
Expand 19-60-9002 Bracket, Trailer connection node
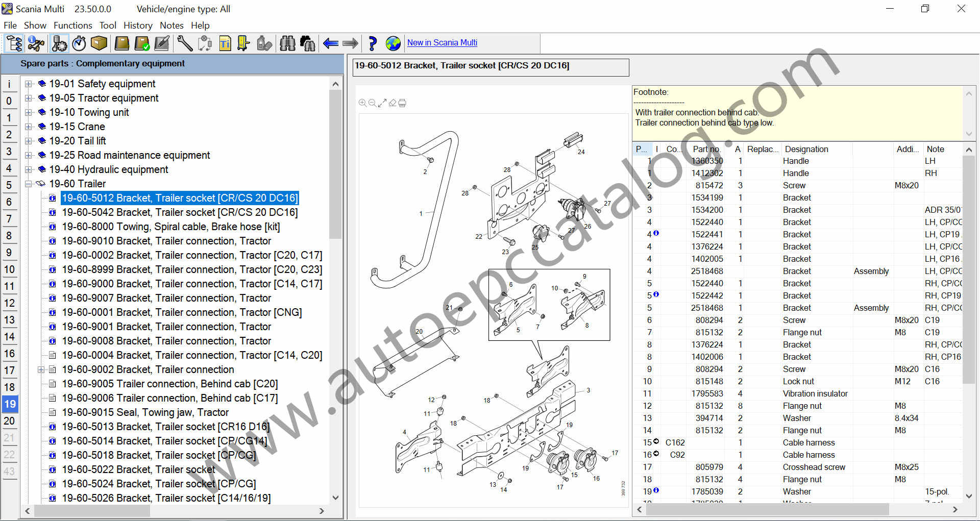pos(41,369)
